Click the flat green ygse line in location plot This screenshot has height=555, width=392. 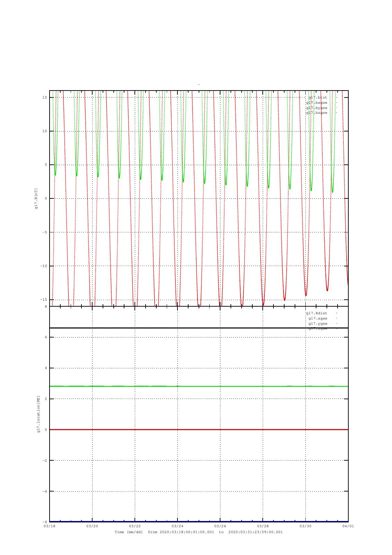tap(199, 386)
